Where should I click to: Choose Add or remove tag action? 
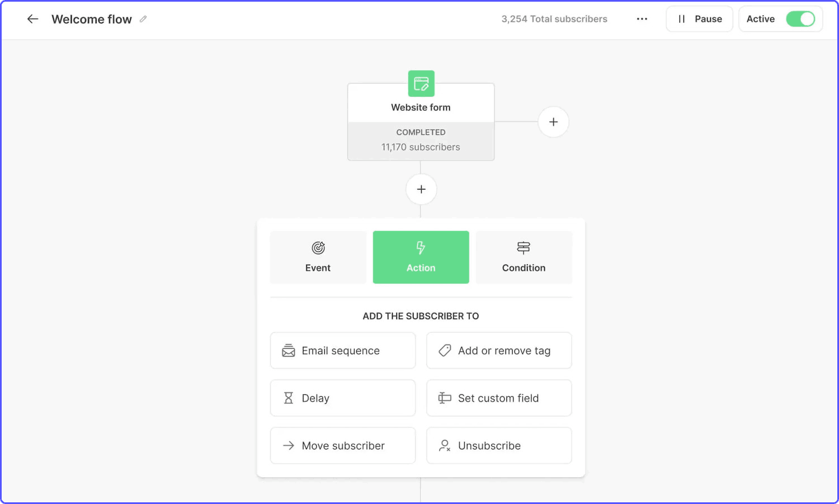click(499, 351)
